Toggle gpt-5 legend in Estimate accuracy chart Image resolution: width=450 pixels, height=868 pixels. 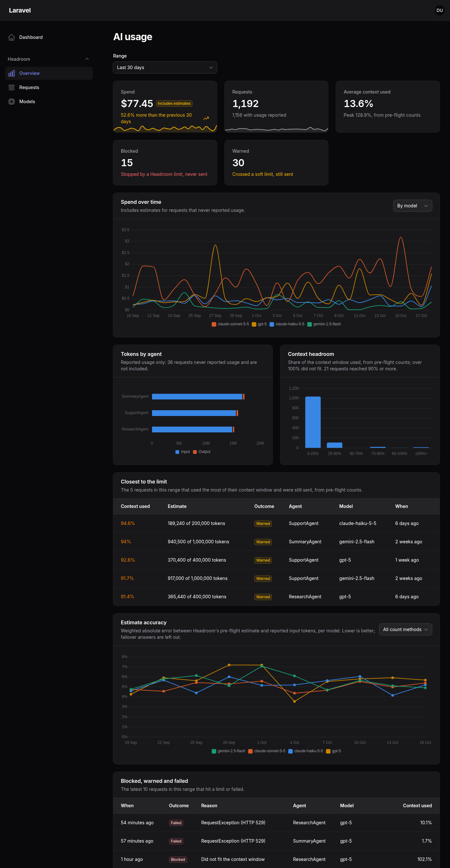333,751
